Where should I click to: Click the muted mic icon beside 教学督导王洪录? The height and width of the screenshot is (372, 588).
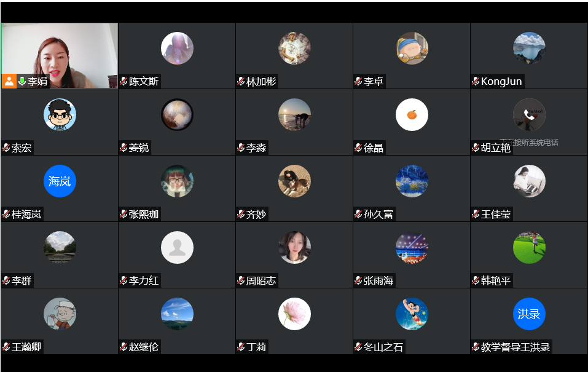(x=476, y=347)
